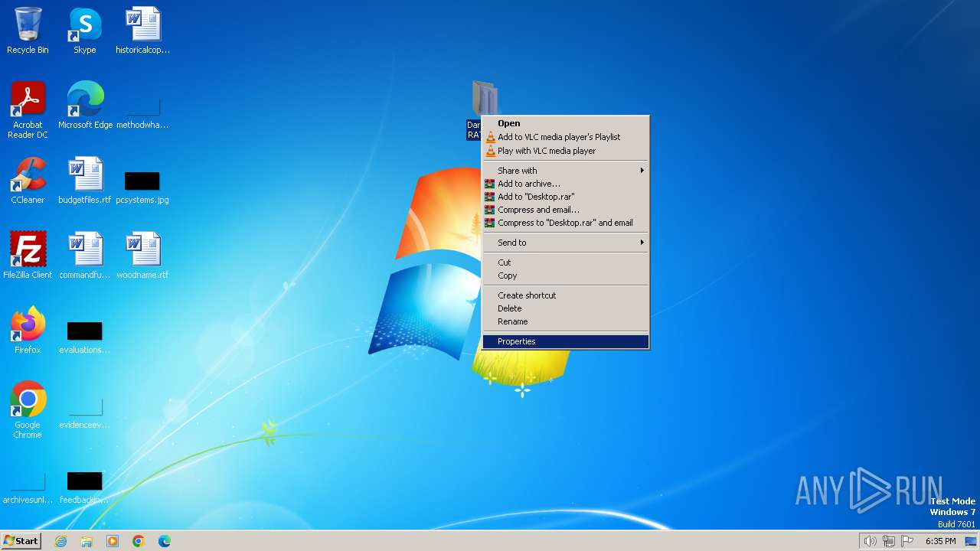Choose Add to "Desktop.rar" option

(x=566, y=197)
